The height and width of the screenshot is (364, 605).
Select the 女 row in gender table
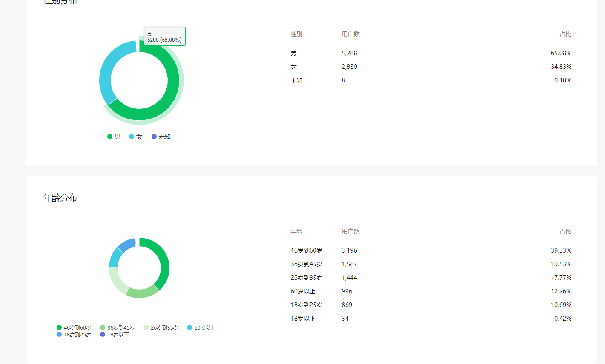pos(431,67)
